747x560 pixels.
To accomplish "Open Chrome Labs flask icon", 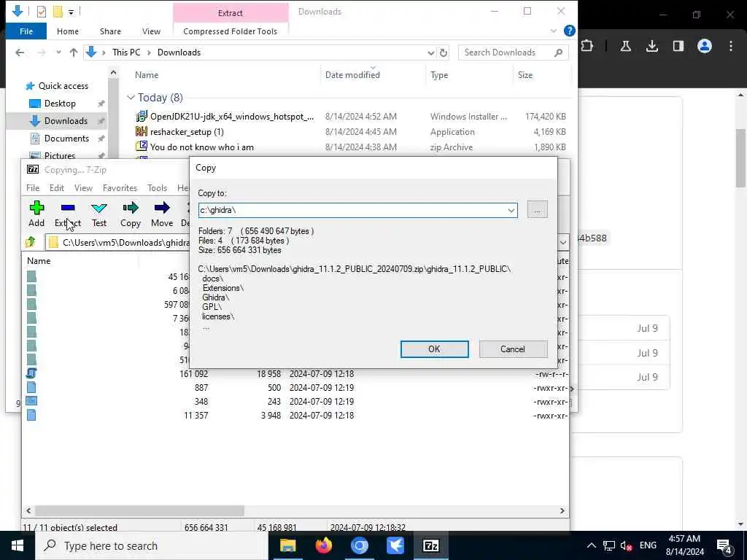I will click(x=625, y=46).
